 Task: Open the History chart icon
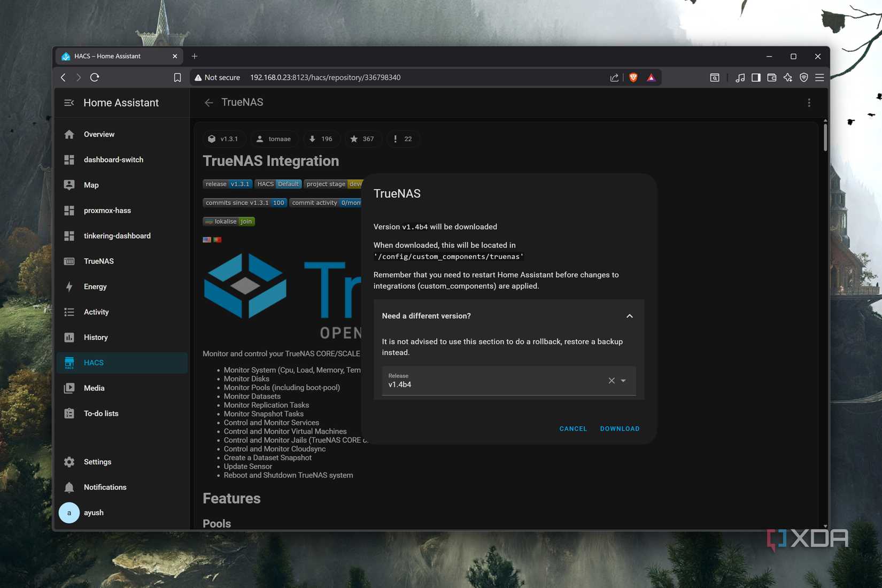pos(69,337)
